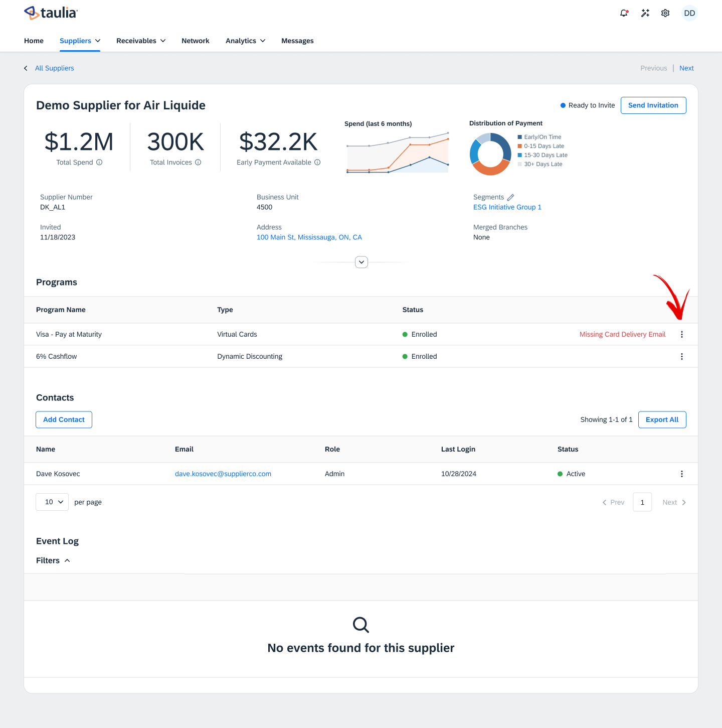Open actions menu for Dave Kosovec contact
The image size is (722, 728).
click(x=682, y=474)
